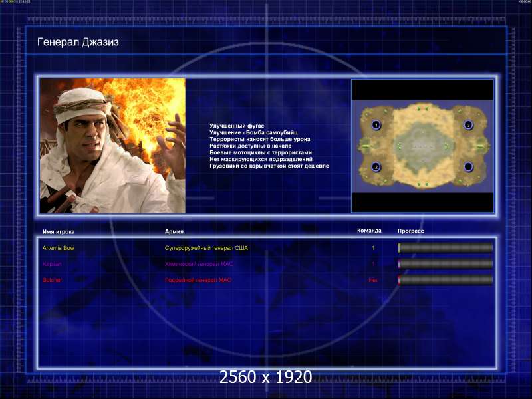Click the 'Команда' column header

coord(369,231)
